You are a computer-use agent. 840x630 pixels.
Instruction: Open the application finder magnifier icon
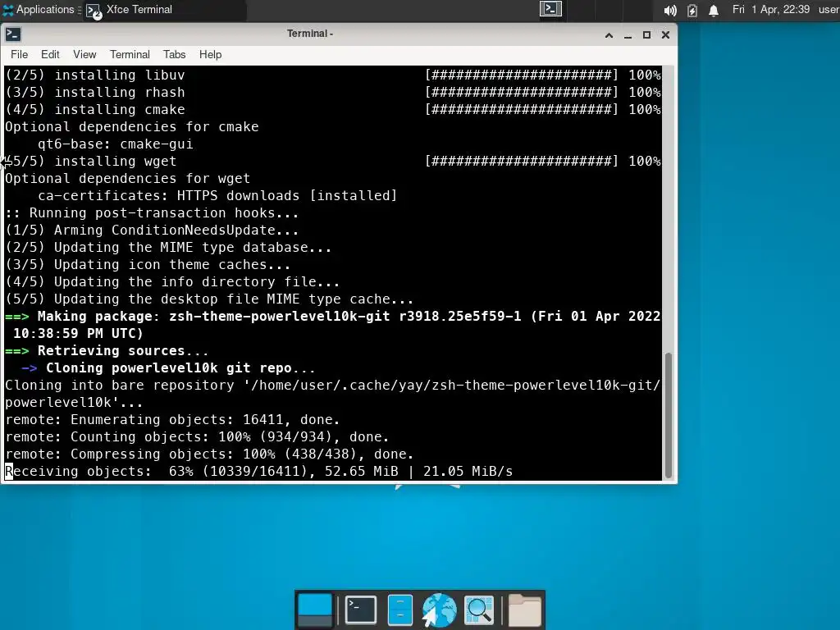pyautogui.click(x=479, y=609)
